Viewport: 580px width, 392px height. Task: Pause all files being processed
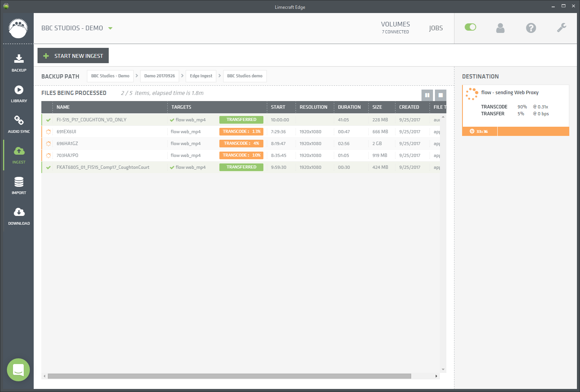[x=427, y=95]
